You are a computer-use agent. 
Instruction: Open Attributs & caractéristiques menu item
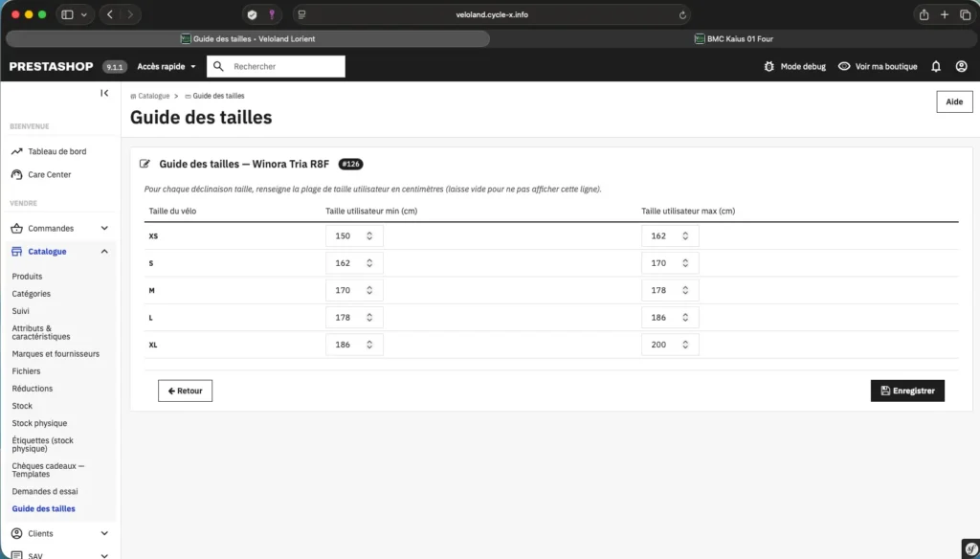click(x=41, y=332)
